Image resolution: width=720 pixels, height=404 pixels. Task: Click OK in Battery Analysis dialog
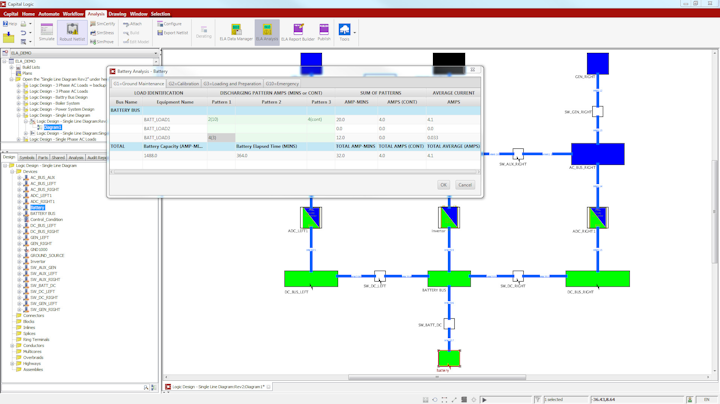tap(443, 185)
